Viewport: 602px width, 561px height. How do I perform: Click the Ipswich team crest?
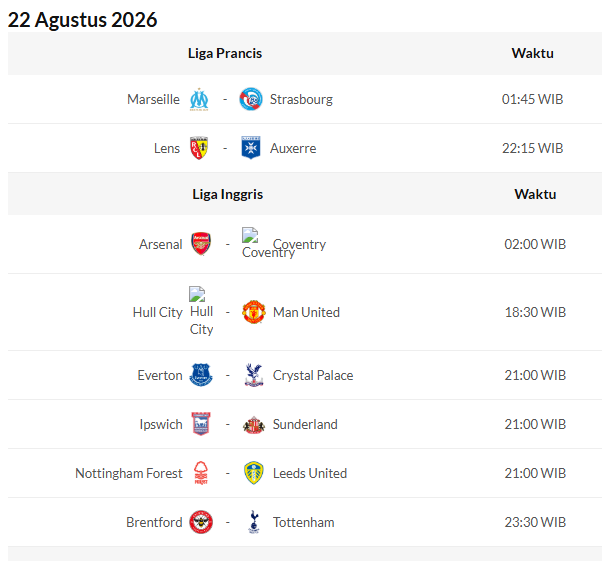tap(201, 424)
